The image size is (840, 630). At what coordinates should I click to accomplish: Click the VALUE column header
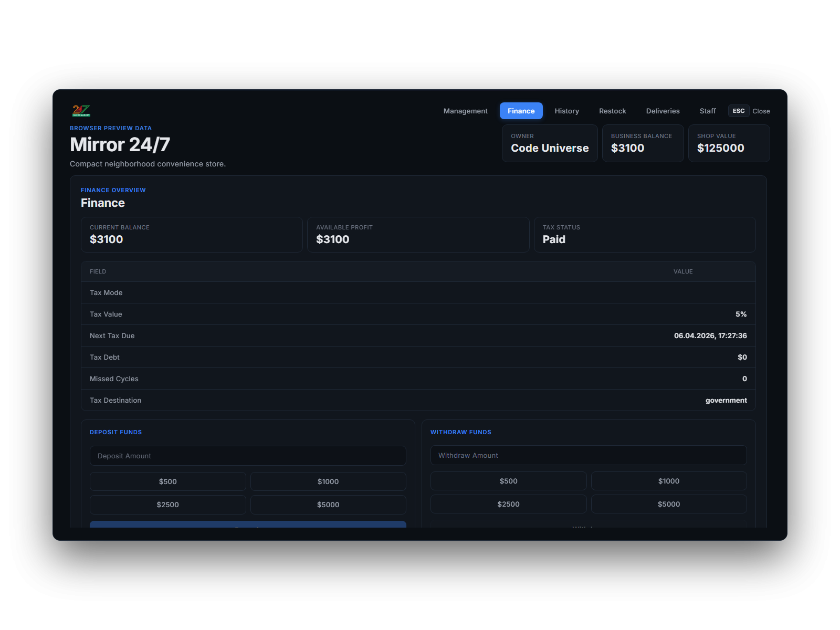[683, 271]
